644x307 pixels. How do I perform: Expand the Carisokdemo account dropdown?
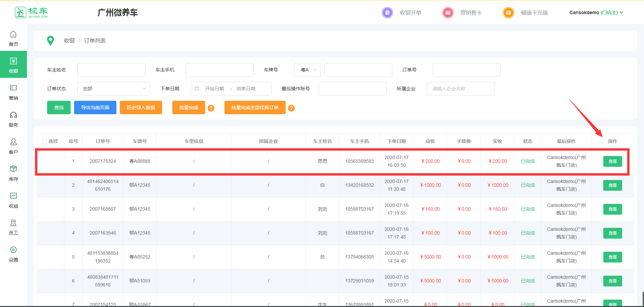(x=596, y=12)
